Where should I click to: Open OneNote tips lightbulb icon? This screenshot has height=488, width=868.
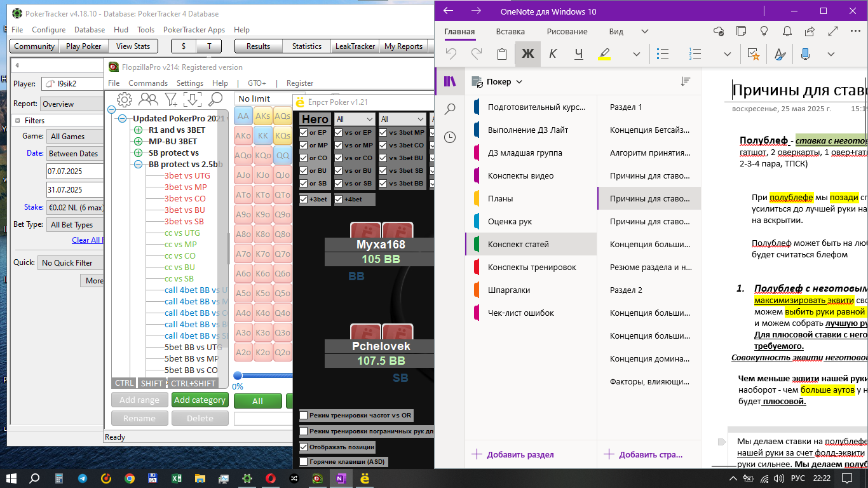(x=764, y=31)
